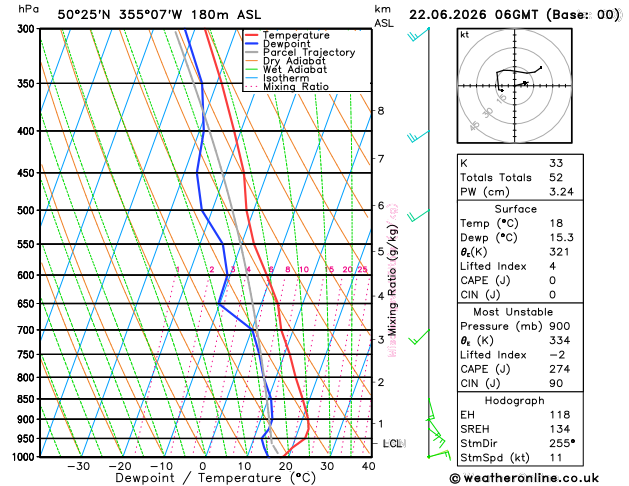629x486 pixels.
Task: Click the Isotherm legend line
Action: coord(251,78)
